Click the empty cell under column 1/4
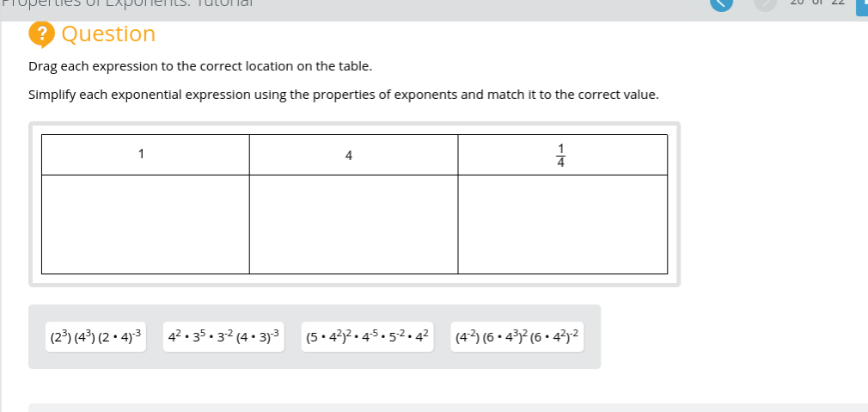The width and height of the screenshot is (868, 412). click(562, 224)
